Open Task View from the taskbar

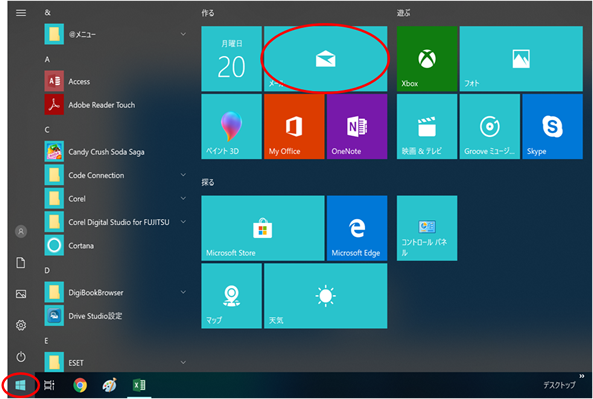50,385
